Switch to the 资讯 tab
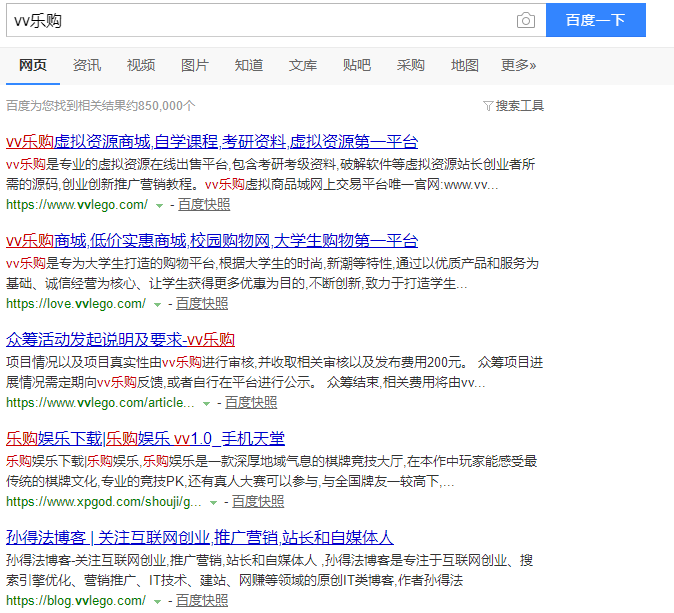The height and width of the screenshot is (613, 674). click(87, 65)
